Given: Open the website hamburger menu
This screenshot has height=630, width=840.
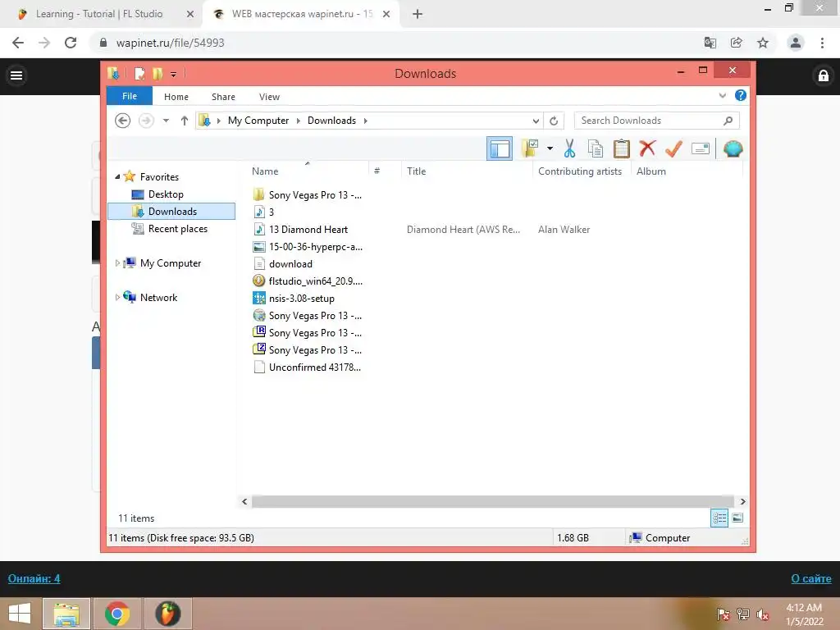Looking at the screenshot, I should (16, 75).
